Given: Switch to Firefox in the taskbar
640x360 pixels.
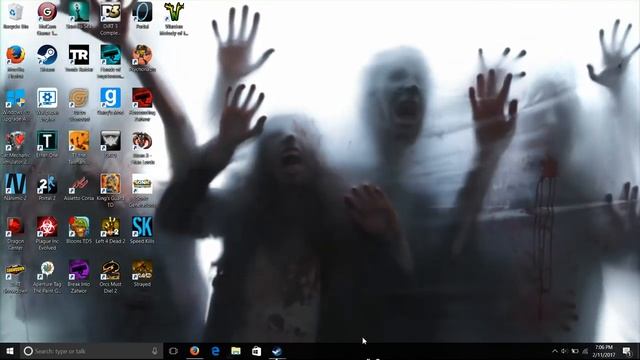Looking at the screenshot, I should (x=195, y=351).
